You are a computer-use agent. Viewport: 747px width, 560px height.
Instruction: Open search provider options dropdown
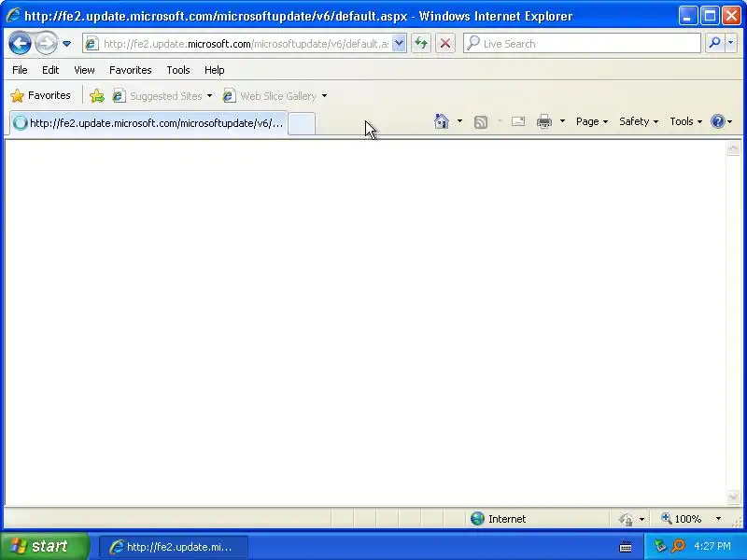pyautogui.click(x=731, y=43)
